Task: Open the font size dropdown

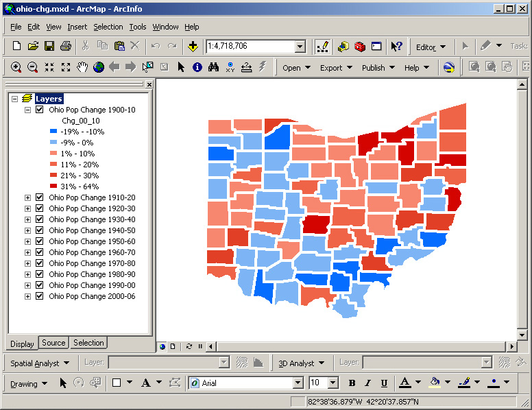Action: tap(333, 383)
